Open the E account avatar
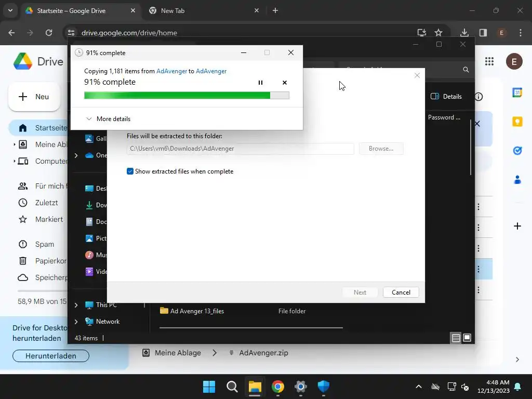Viewport: 532px width, 399px height. pos(514,61)
